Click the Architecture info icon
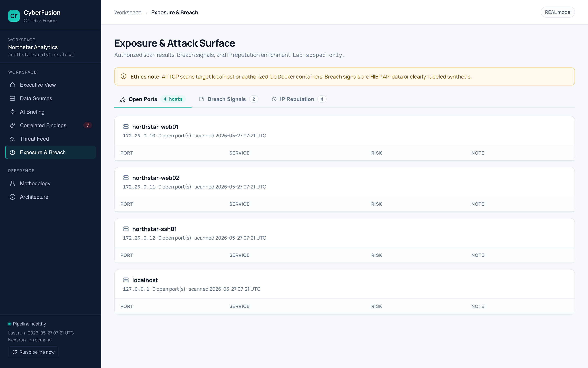 tap(12, 197)
